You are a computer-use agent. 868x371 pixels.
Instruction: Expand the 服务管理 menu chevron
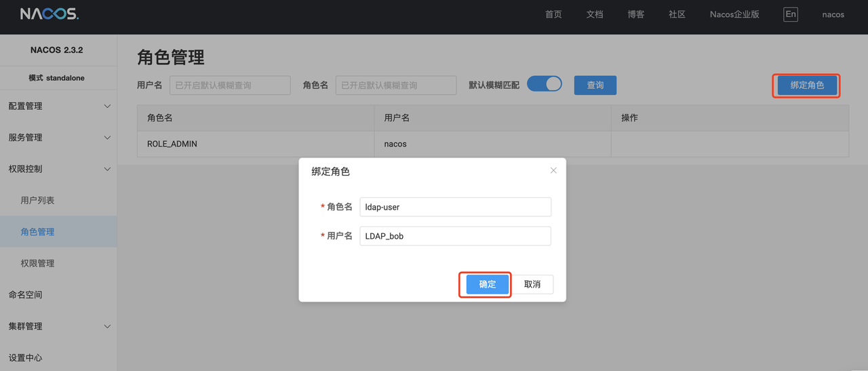click(x=107, y=138)
